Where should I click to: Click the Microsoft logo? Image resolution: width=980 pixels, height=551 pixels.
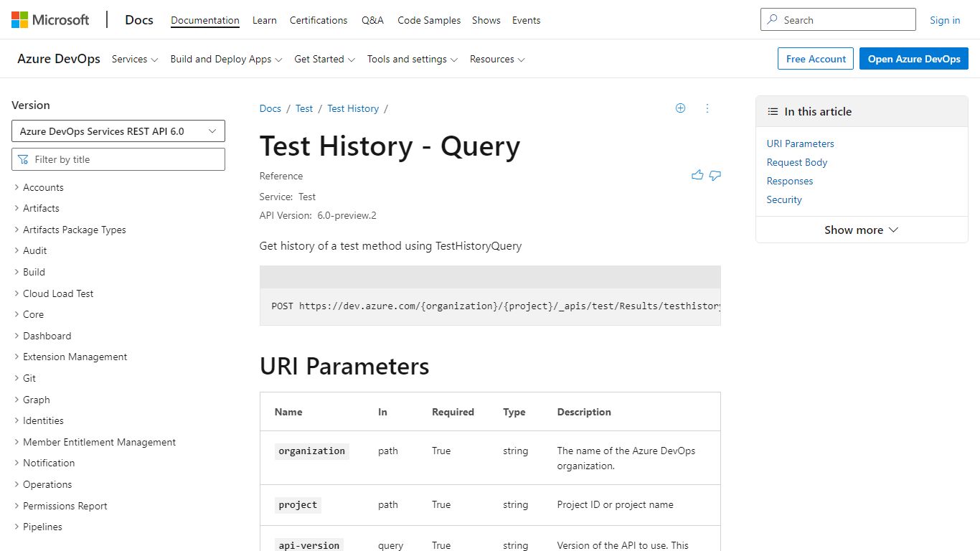tap(50, 20)
